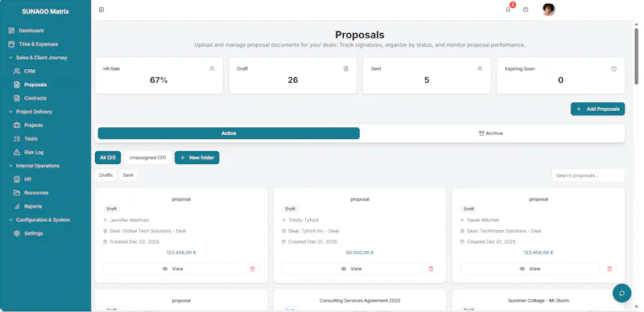Open the Summer Cottage - Mr Sturm card
Image resolution: width=644 pixels, height=312 pixels.
pos(539,301)
